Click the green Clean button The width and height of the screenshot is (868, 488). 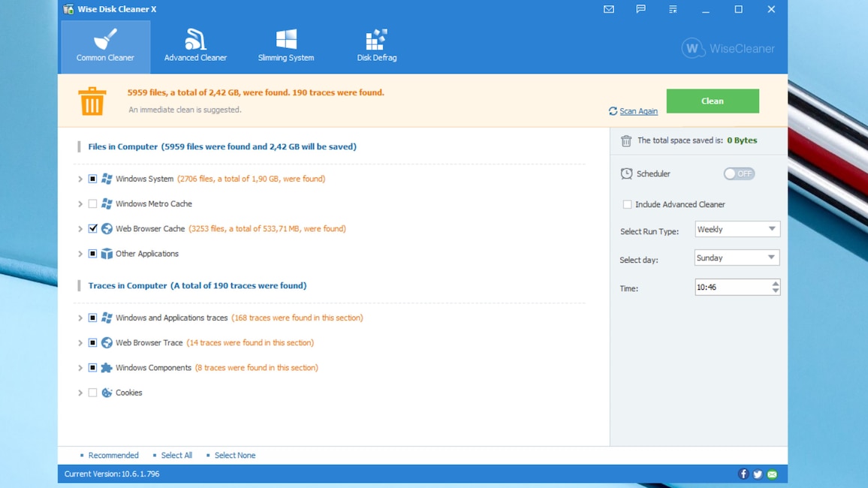tap(713, 101)
